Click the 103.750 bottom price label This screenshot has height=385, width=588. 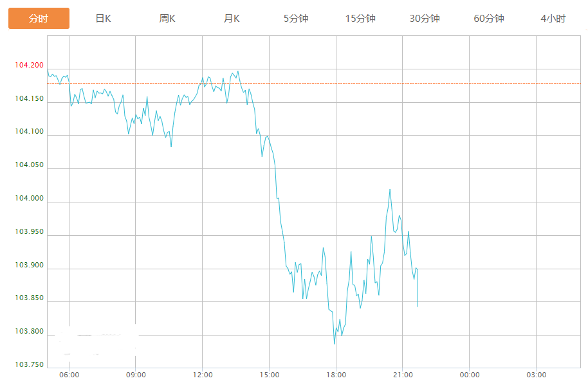[30, 365]
